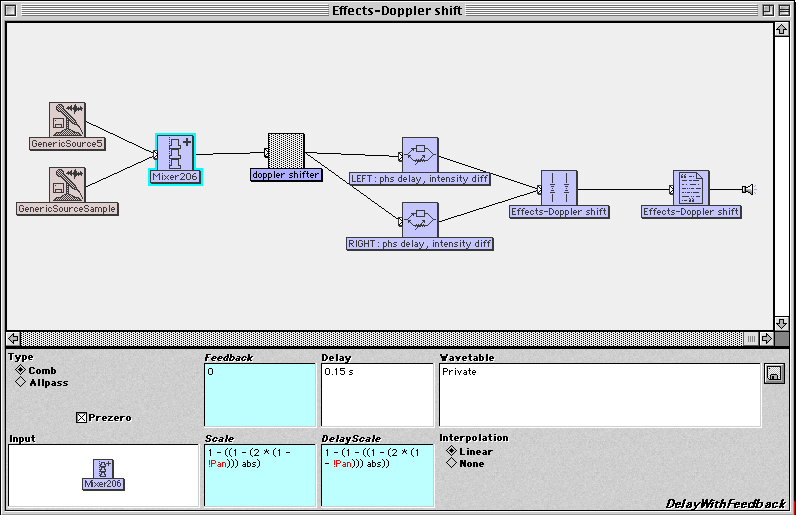Click the Mixer206 node in the signal flow
The height and width of the screenshot is (515, 796).
pyautogui.click(x=176, y=153)
